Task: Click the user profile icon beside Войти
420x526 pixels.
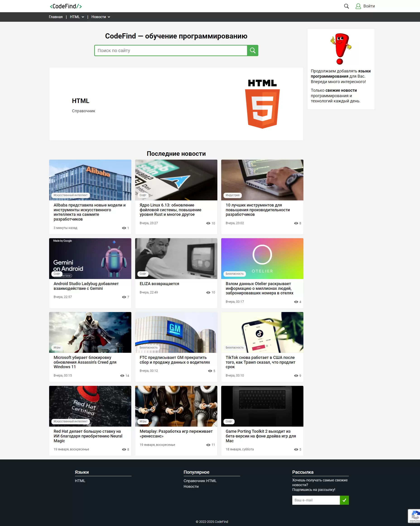Action: (x=358, y=6)
